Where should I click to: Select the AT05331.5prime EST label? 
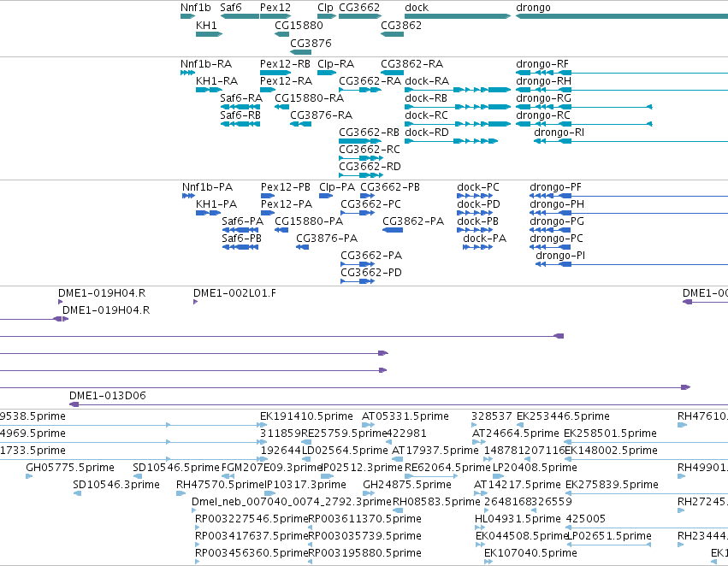405,416
